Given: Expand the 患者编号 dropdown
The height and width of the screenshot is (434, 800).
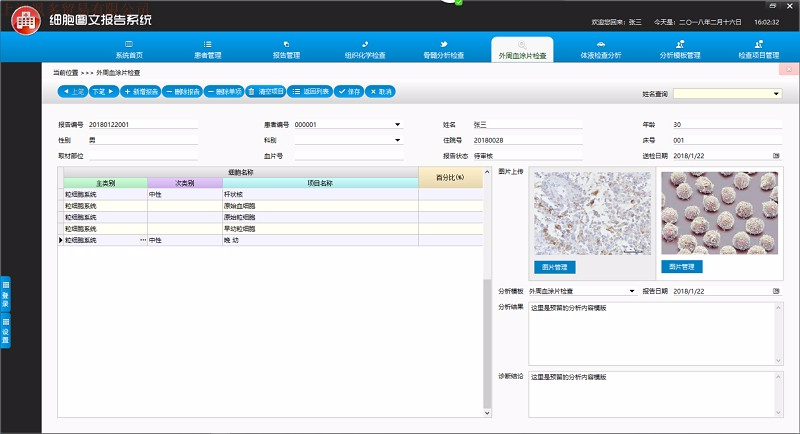Looking at the screenshot, I should click(x=397, y=124).
